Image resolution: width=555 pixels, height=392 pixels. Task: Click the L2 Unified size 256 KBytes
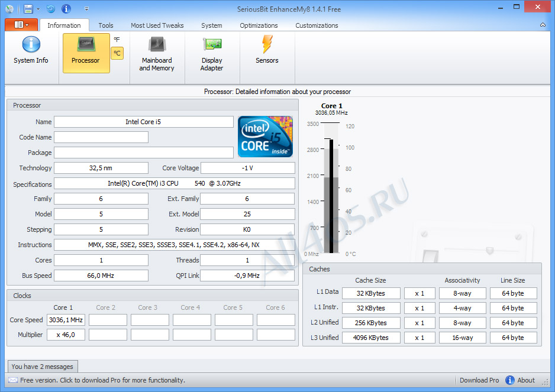tap(371, 323)
